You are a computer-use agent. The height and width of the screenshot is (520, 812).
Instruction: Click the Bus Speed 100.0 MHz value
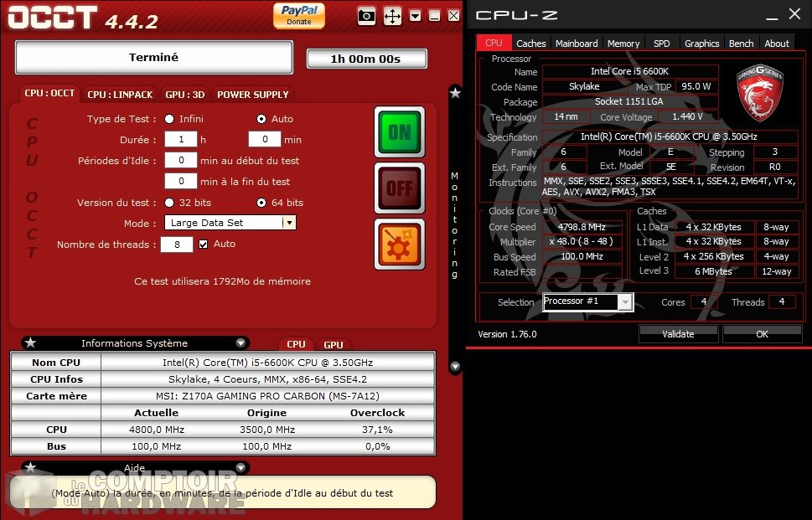pos(582,256)
